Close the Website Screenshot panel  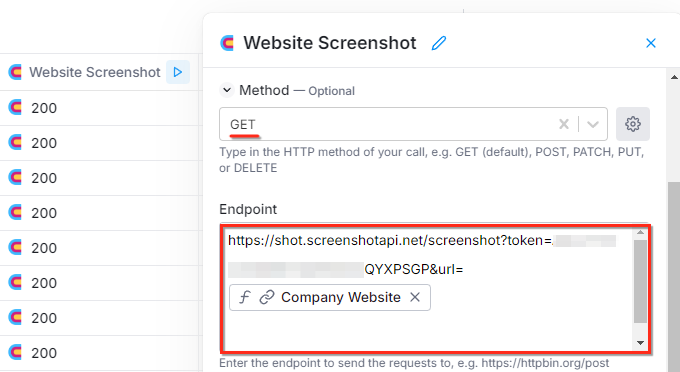pos(651,43)
